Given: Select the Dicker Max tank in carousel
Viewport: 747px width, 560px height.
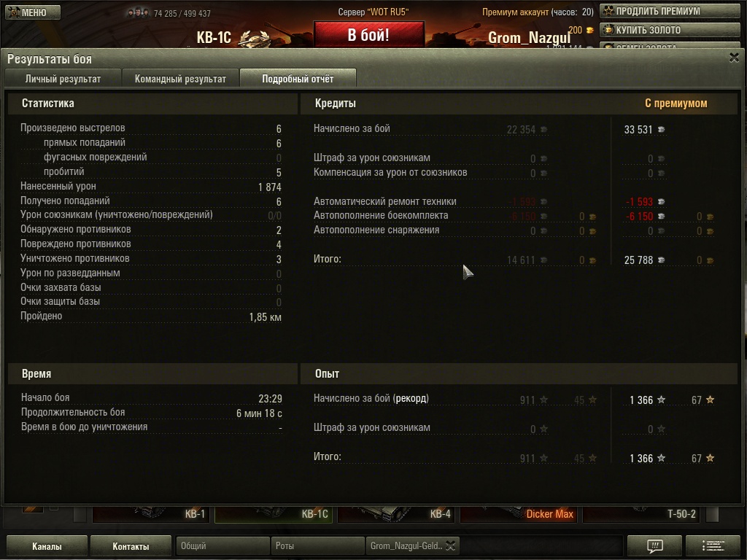Looking at the screenshot, I should click(x=519, y=514).
